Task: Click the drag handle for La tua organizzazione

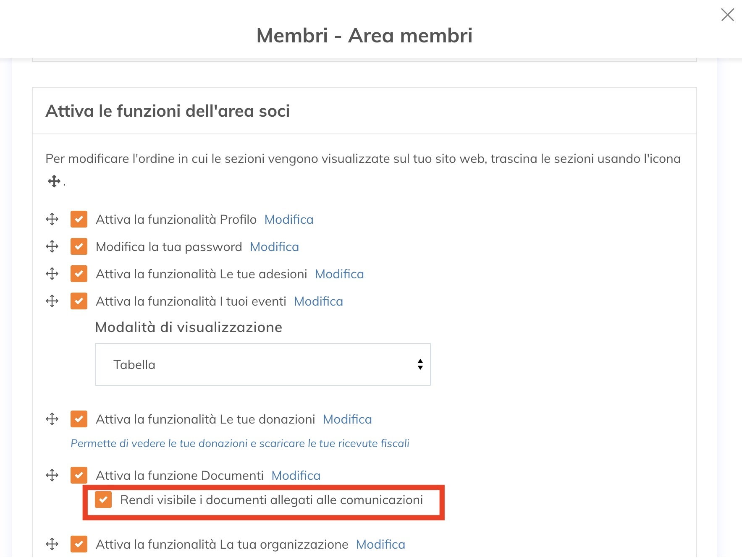Action: pyautogui.click(x=52, y=544)
